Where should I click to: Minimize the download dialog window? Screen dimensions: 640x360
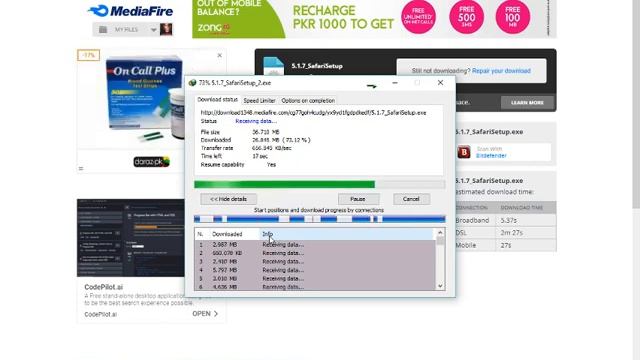coord(395,83)
